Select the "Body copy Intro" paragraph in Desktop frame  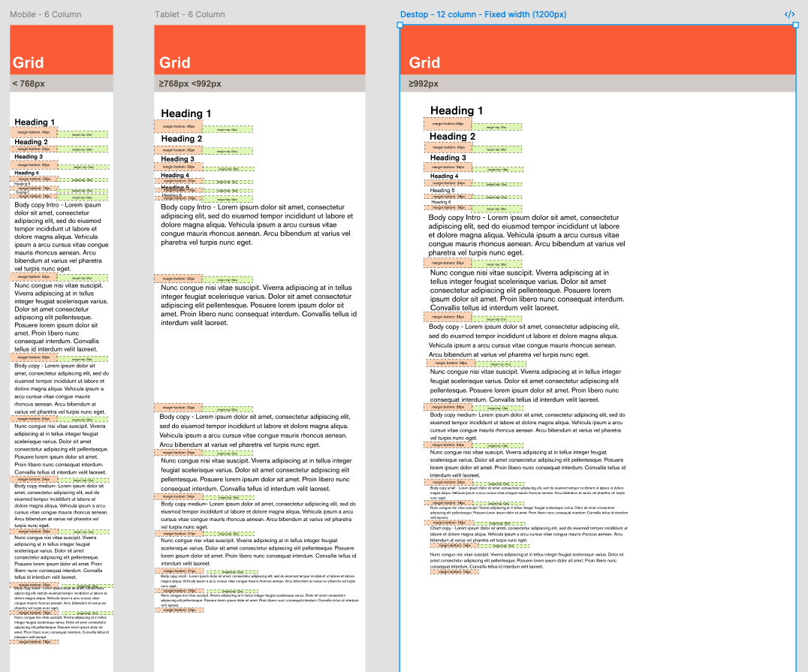(526, 235)
